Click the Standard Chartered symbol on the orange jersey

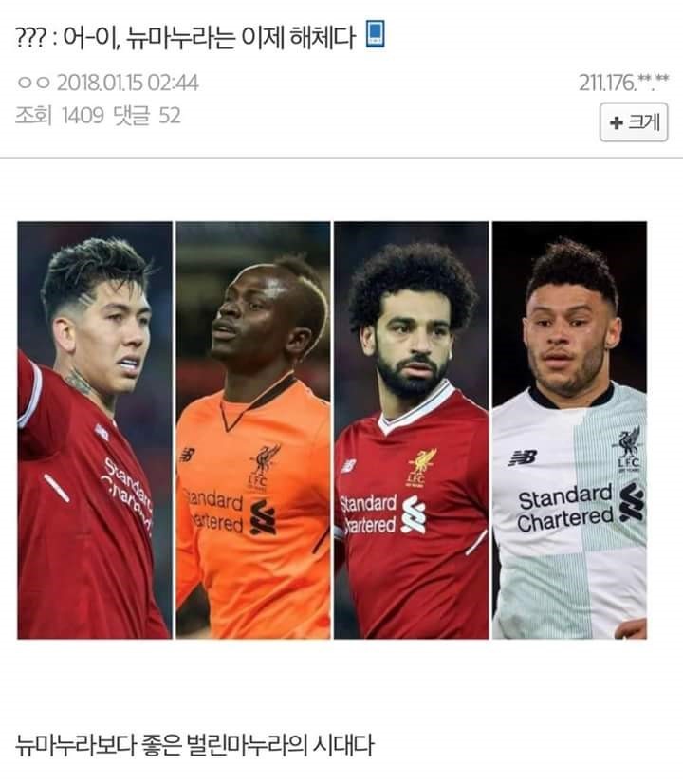pos(263,517)
